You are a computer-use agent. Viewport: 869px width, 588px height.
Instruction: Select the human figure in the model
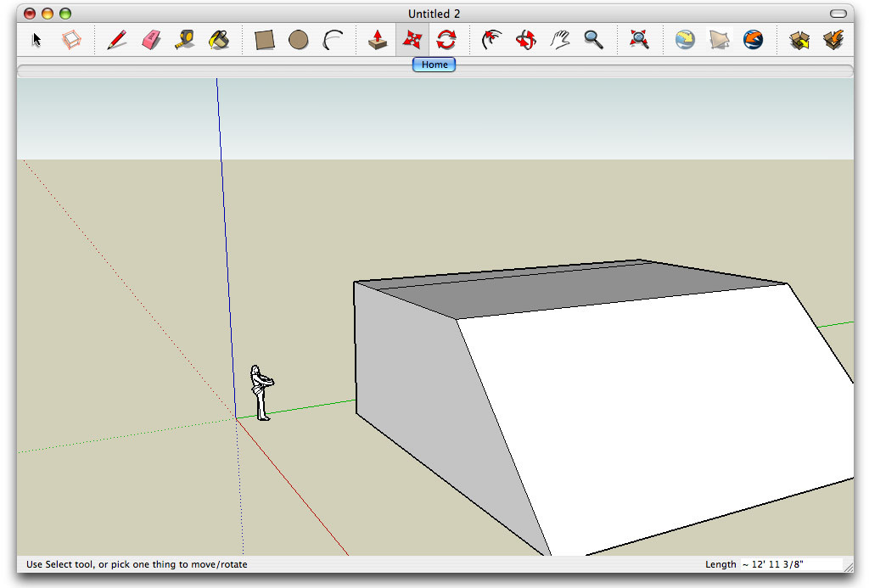(261, 390)
